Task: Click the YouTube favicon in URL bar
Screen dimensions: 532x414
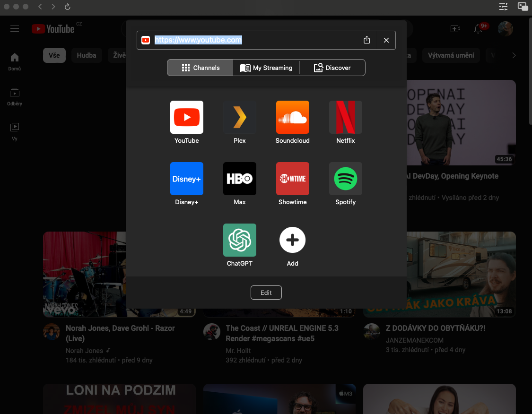Action: click(146, 40)
